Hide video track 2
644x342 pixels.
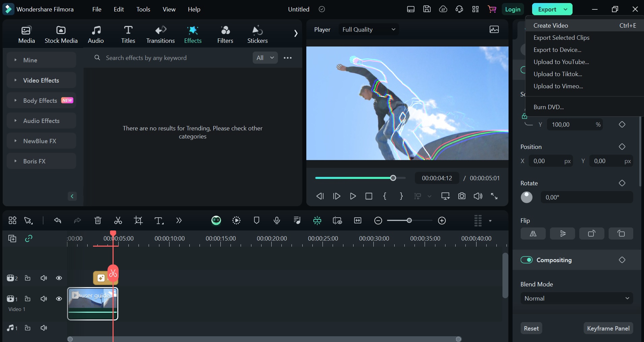click(x=59, y=278)
